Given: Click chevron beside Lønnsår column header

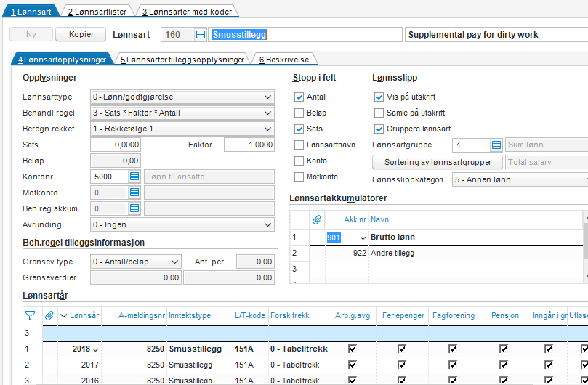Looking at the screenshot, I should click(64, 316).
